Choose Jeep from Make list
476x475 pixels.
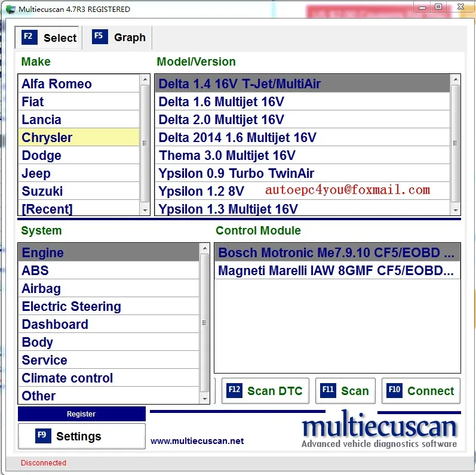coord(79,173)
